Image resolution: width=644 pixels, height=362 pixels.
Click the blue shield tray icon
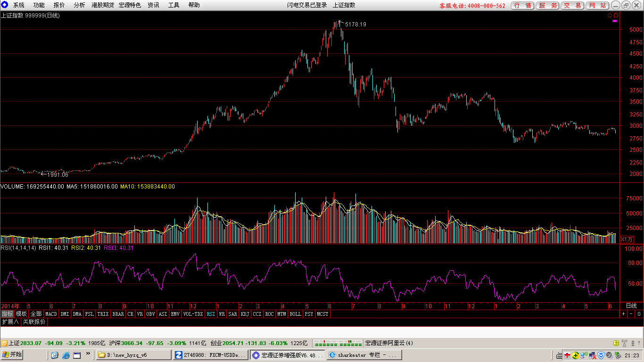601,355
